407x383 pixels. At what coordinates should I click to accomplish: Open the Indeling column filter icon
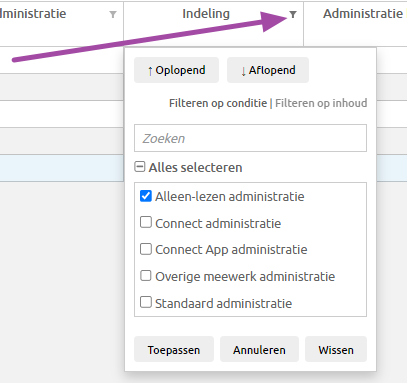[x=293, y=14]
